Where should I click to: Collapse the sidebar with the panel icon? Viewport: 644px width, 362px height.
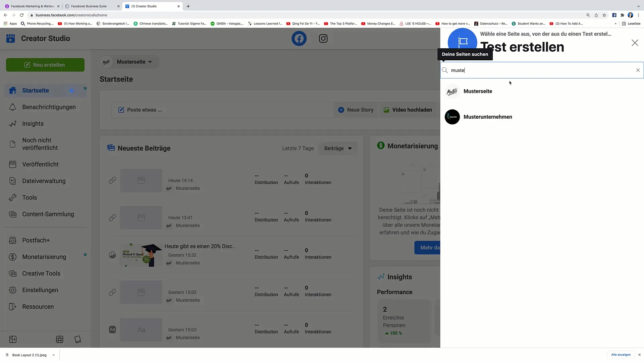tap(13, 340)
